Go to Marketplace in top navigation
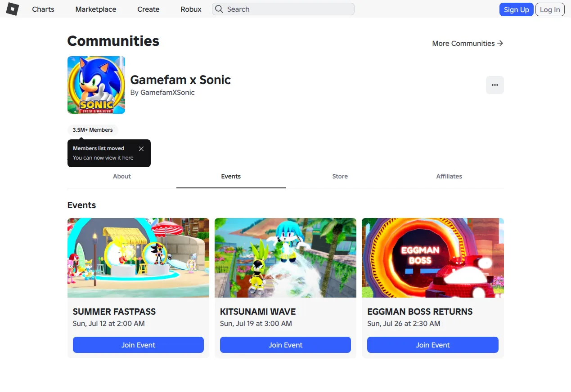The image size is (571, 392). (x=96, y=9)
